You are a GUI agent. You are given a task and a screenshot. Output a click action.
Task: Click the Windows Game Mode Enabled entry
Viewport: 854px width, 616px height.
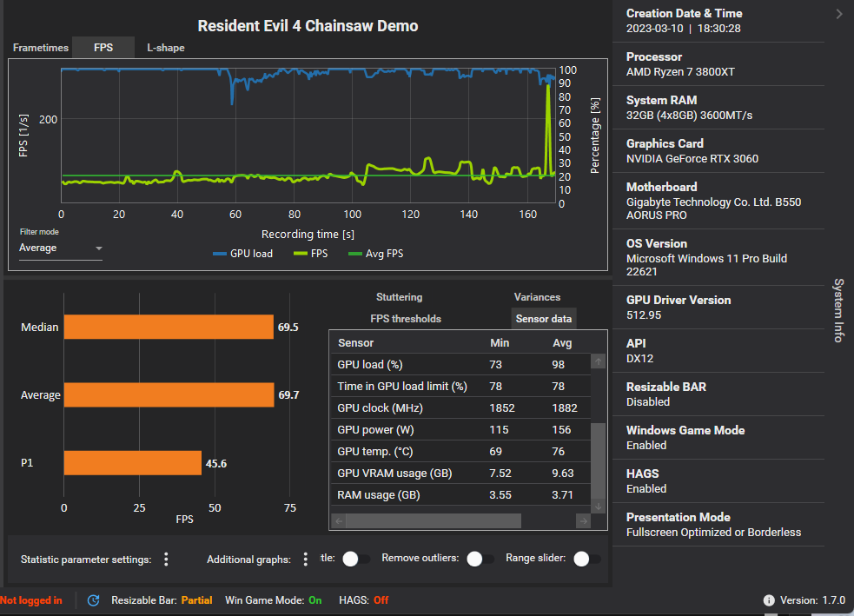tap(718, 437)
